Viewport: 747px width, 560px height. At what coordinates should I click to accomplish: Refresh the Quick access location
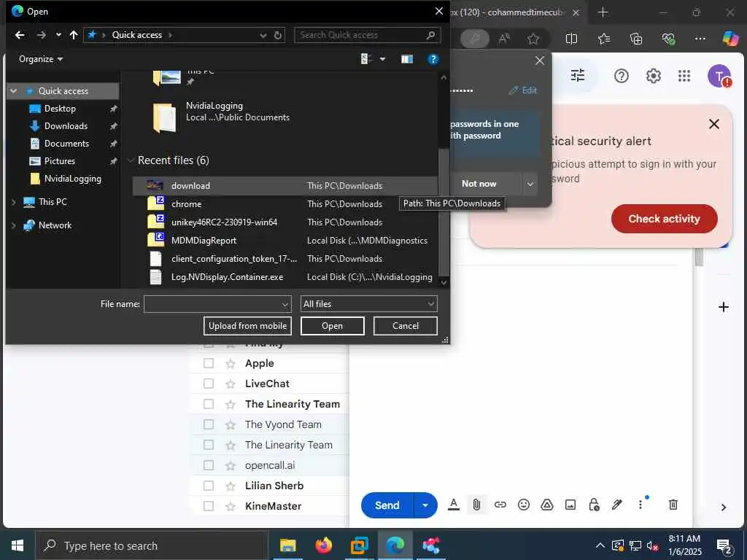click(278, 35)
